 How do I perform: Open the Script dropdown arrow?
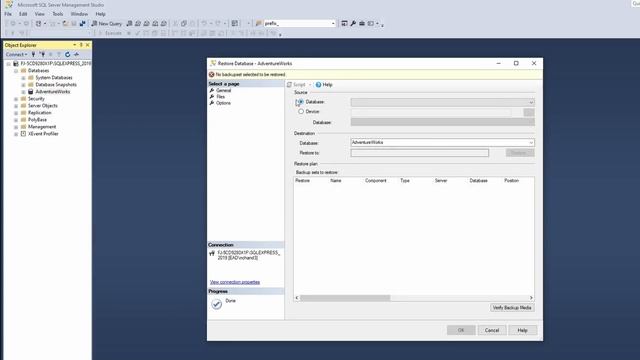coord(310,84)
